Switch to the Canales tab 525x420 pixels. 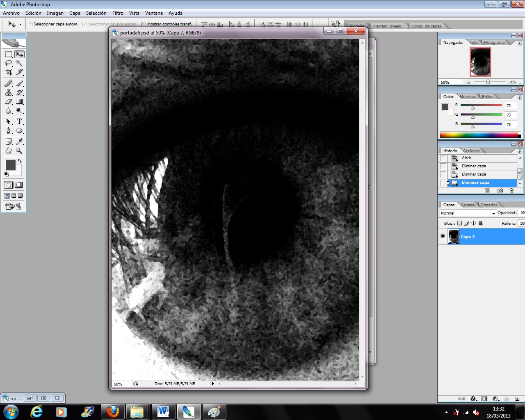(467, 205)
